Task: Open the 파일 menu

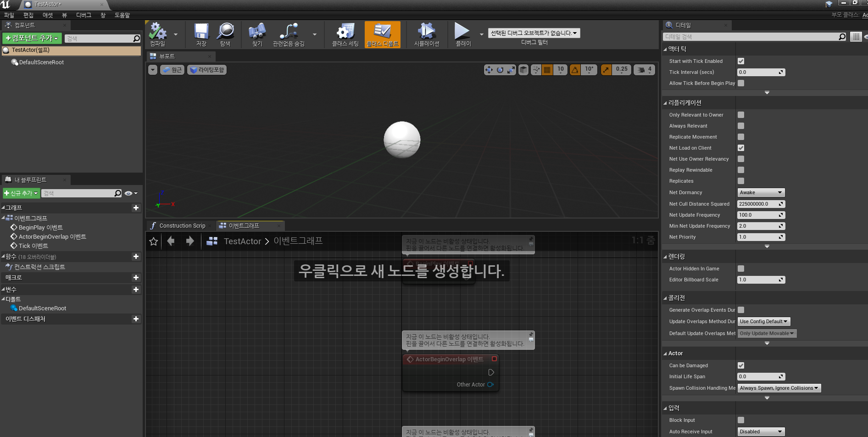Action: pos(9,15)
